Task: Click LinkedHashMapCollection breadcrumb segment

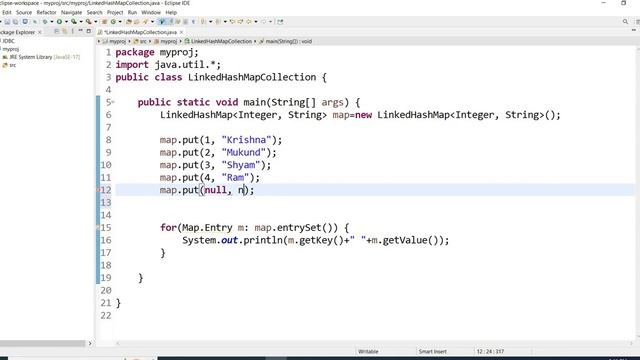Action: [218, 41]
